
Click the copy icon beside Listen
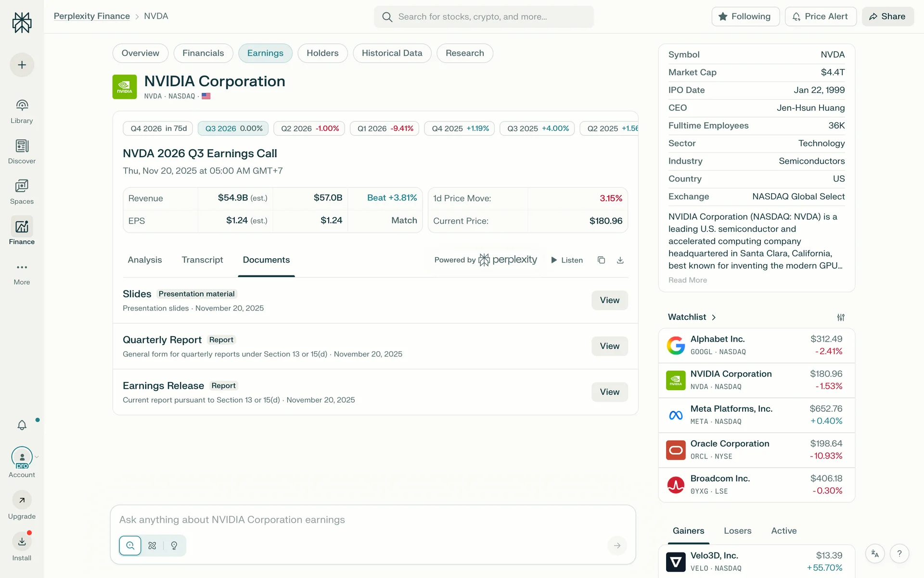click(601, 260)
